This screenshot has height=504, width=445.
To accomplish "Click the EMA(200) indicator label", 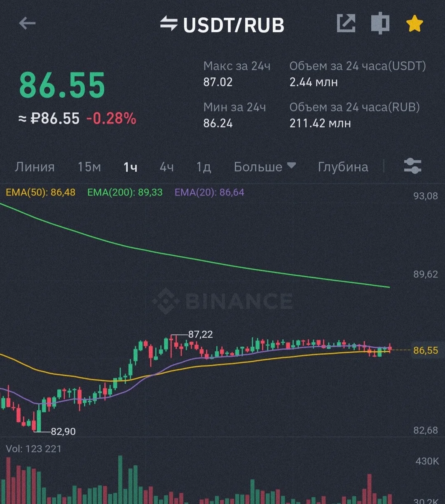I will coord(125,192).
